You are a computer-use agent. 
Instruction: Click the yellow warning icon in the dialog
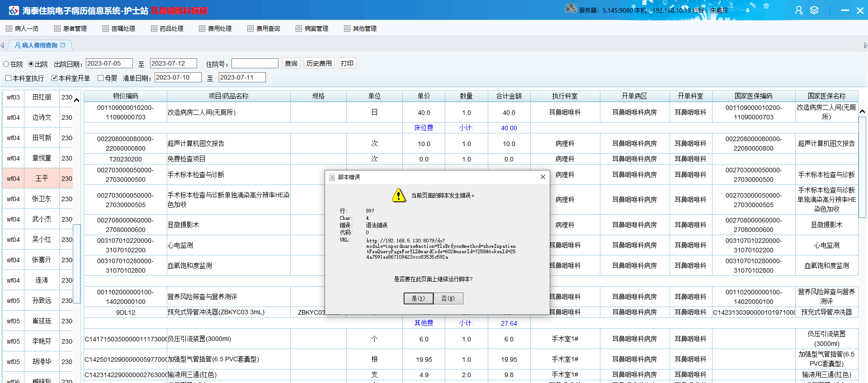[399, 195]
